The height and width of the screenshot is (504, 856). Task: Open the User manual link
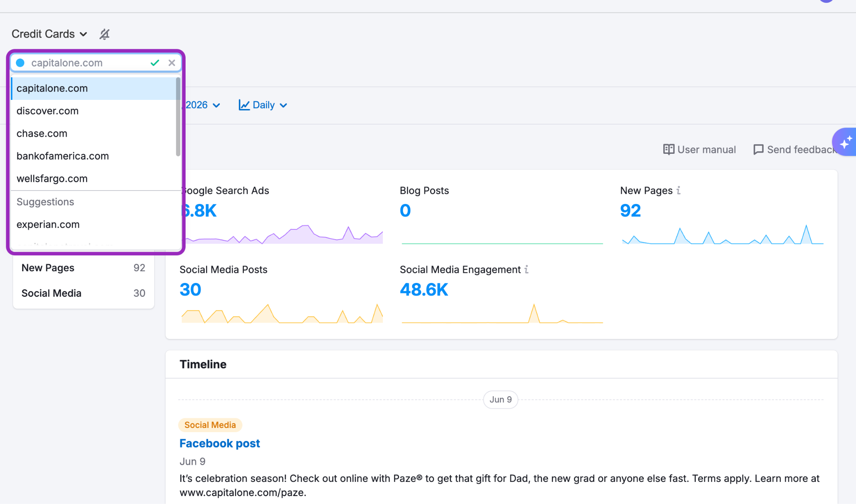coord(700,150)
